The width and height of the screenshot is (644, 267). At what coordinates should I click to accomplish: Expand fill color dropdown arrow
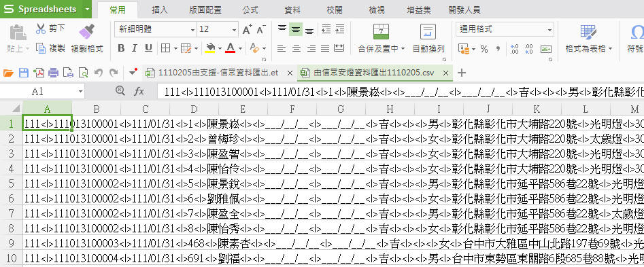pos(220,49)
